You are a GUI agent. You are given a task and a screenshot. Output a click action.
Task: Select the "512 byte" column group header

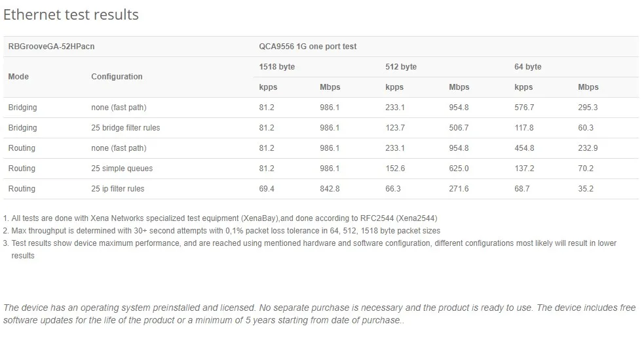click(401, 67)
